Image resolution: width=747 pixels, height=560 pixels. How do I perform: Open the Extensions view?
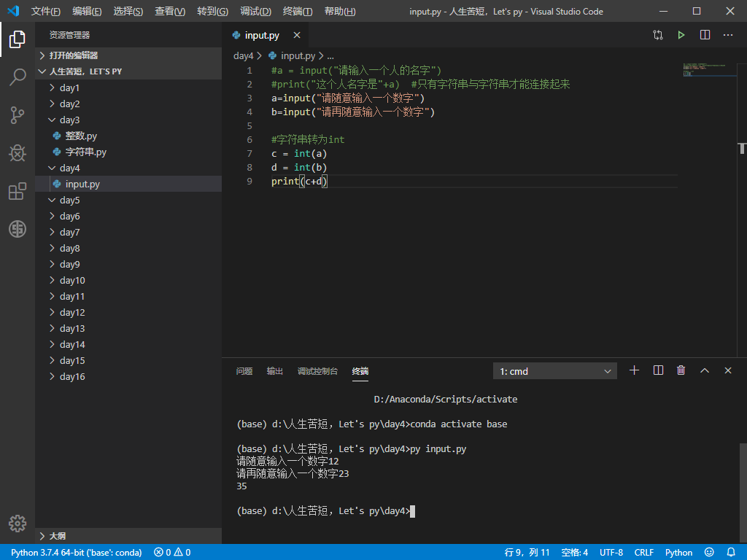pyautogui.click(x=18, y=191)
